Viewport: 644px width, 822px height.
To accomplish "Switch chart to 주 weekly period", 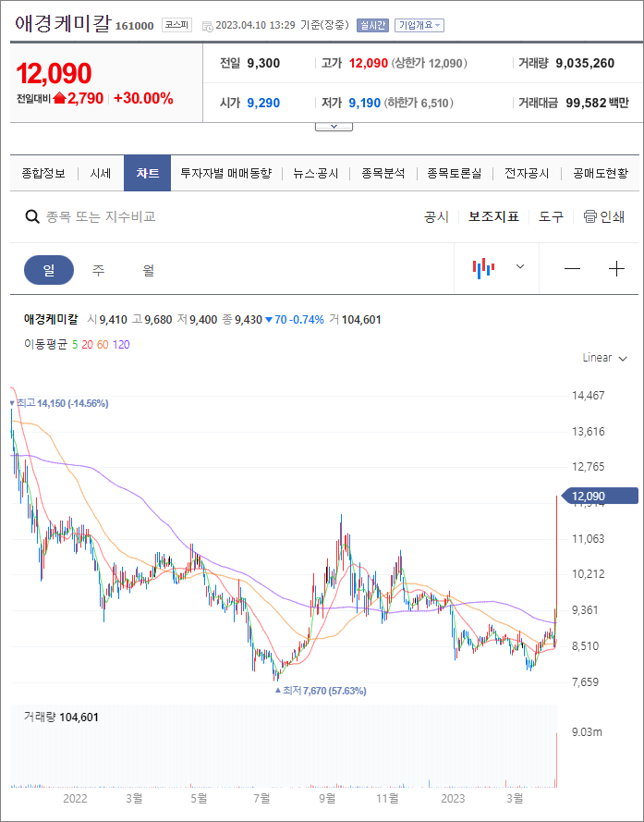I will pos(98,270).
